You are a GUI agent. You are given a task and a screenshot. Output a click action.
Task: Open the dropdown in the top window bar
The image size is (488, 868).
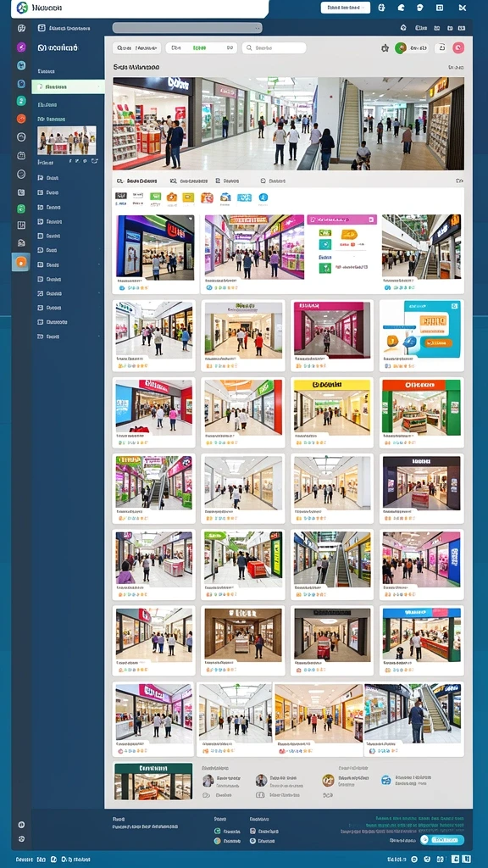345,8
